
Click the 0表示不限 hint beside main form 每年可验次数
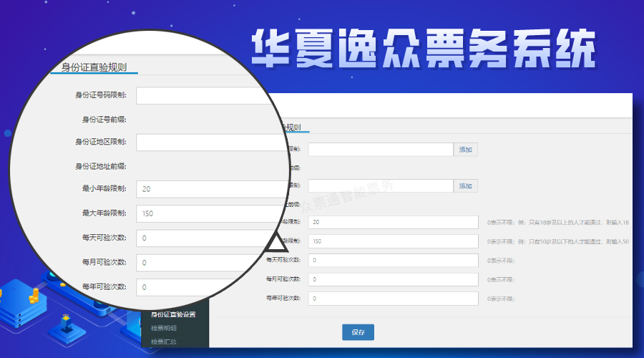(x=501, y=299)
